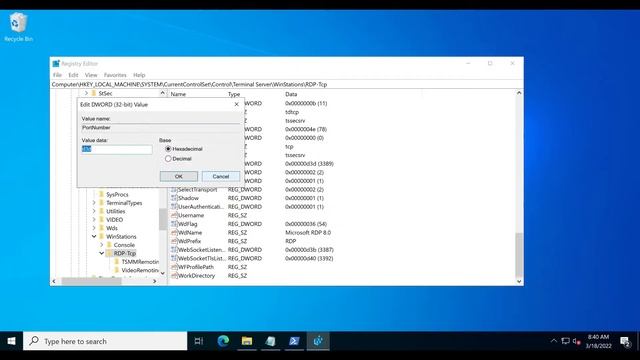Open Task View on the taskbar
Viewport: 640px width, 360px height.
coord(199,341)
